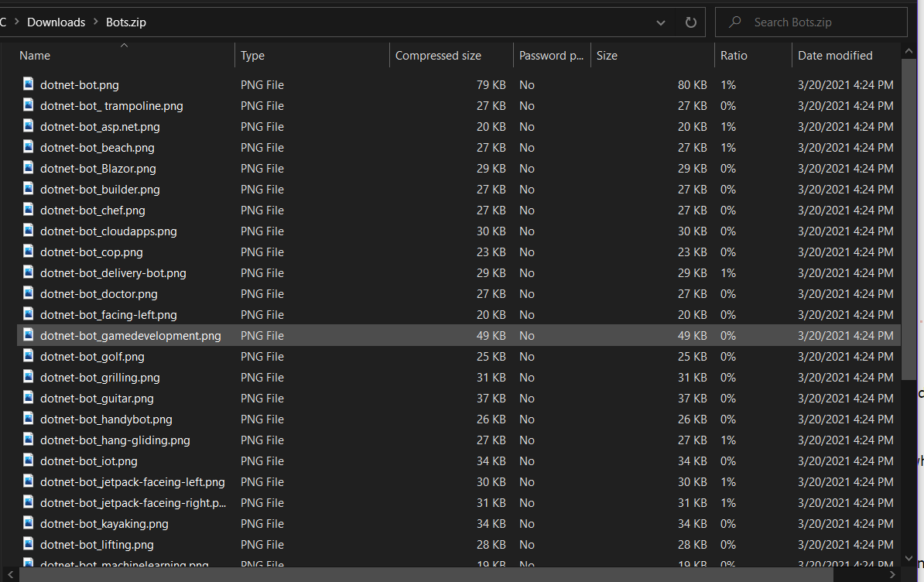Select file name dotnet-bot_kayaking.png

coord(104,524)
